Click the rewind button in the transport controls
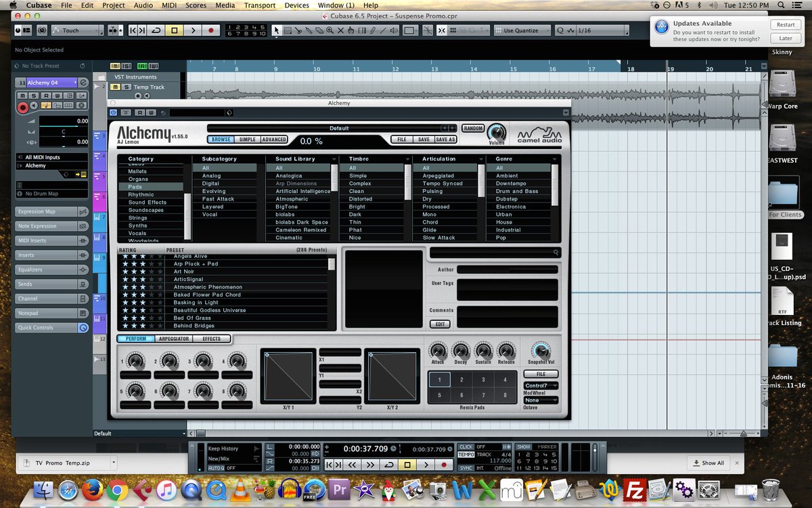 [352, 465]
